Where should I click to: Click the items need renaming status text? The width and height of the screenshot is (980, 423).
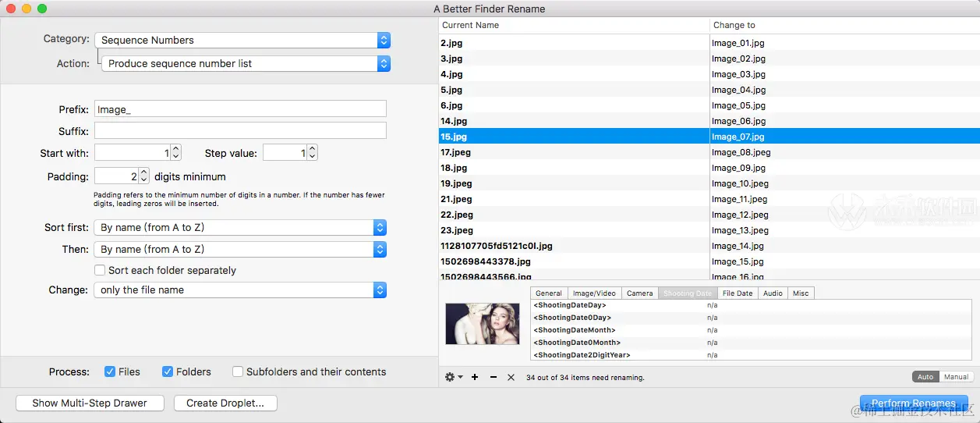point(586,378)
